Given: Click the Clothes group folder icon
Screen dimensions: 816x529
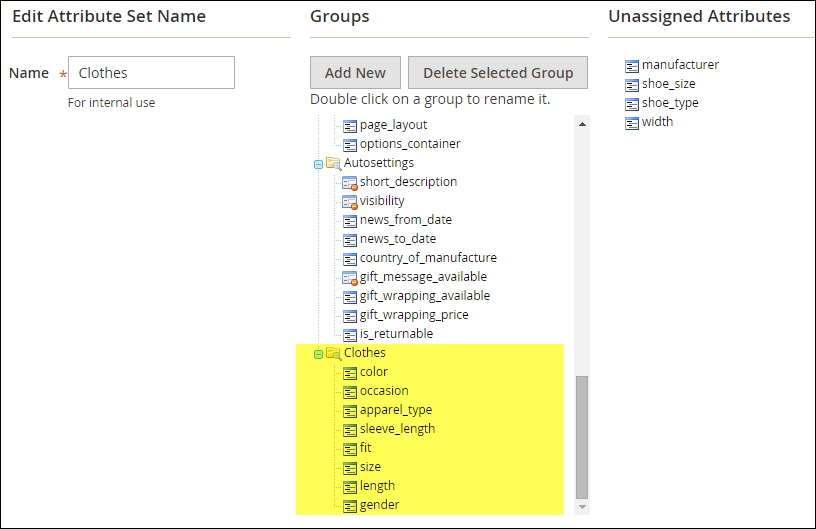Looking at the screenshot, I should click(x=333, y=354).
